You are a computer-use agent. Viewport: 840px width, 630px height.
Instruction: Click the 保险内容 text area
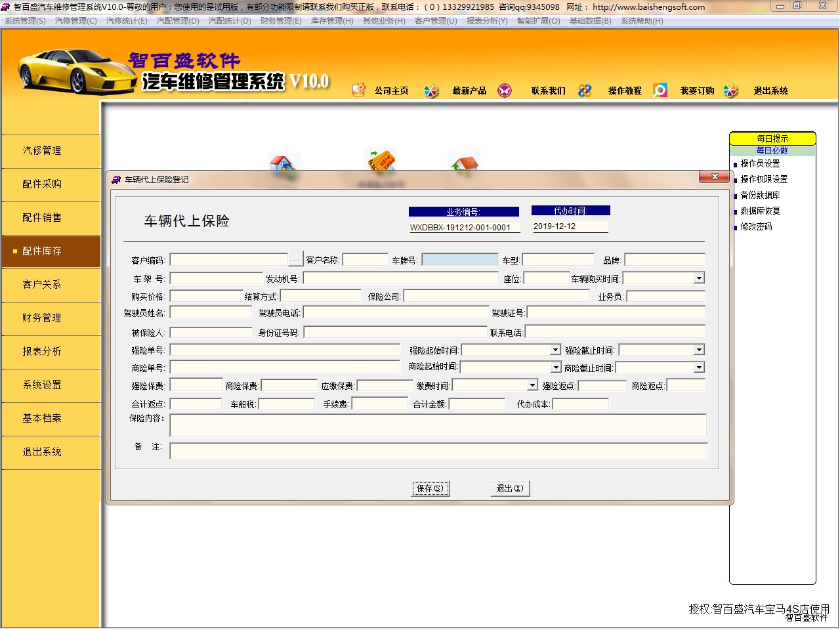pos(438,425)
